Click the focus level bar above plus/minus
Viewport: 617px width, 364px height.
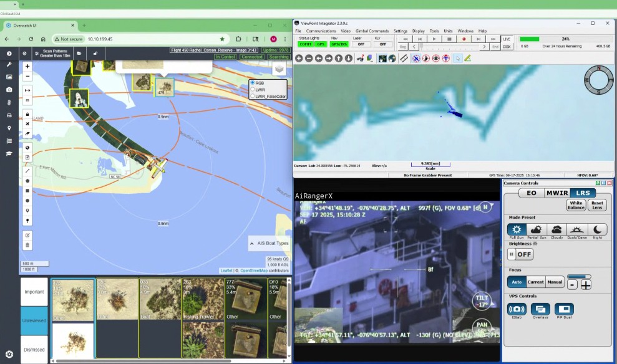coord(579,276)
